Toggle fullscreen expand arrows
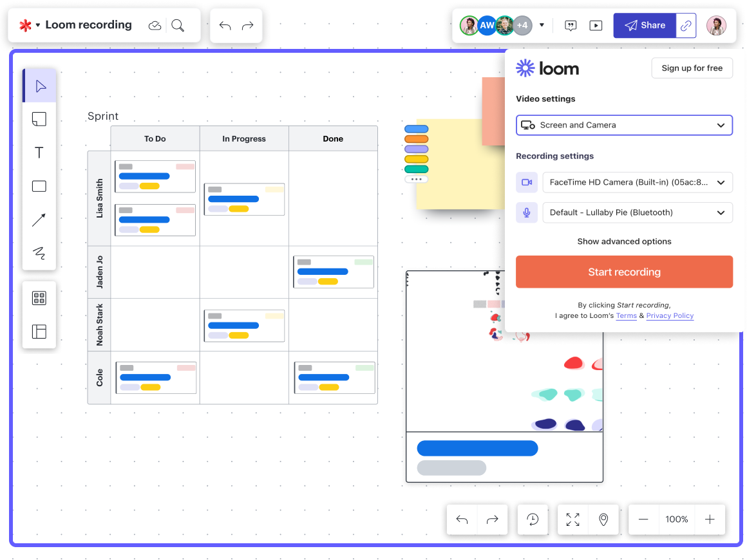 [572, 519]
